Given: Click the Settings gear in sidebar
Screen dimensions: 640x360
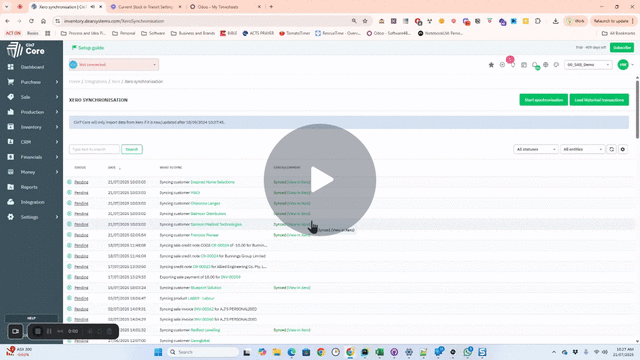Looking at the screenshot, I should pyautogui.click(x=11, y=217).
